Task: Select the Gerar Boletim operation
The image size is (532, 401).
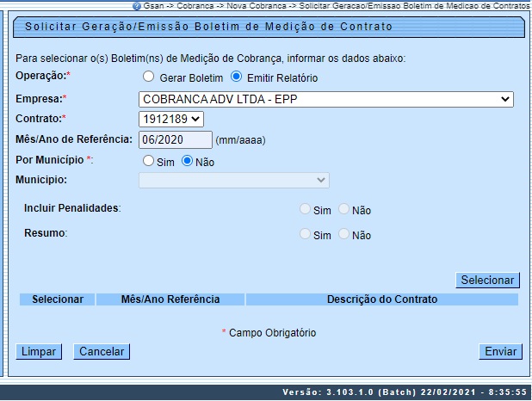Action: [x=149, y=77]
